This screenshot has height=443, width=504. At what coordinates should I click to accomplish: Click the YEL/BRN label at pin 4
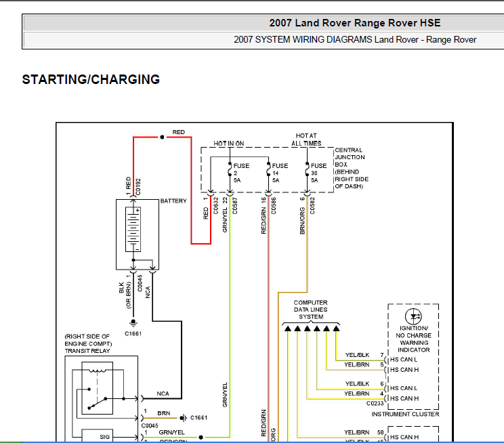[357, 394]
